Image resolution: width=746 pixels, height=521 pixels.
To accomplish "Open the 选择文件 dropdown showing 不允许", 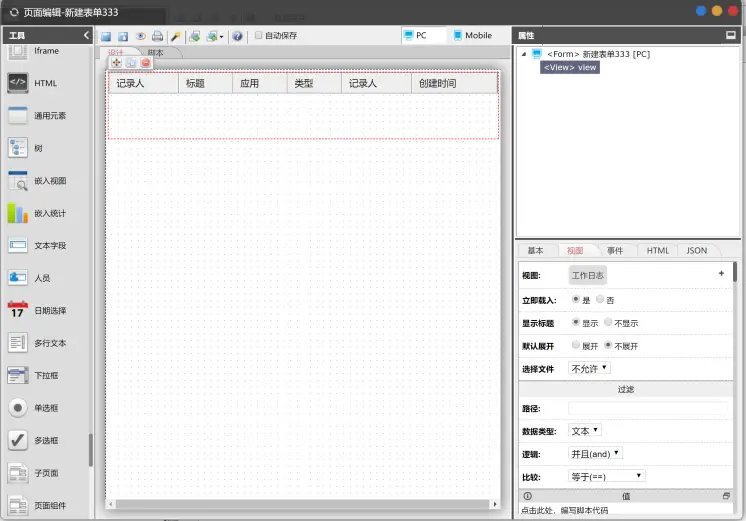I will coord(589,368).
